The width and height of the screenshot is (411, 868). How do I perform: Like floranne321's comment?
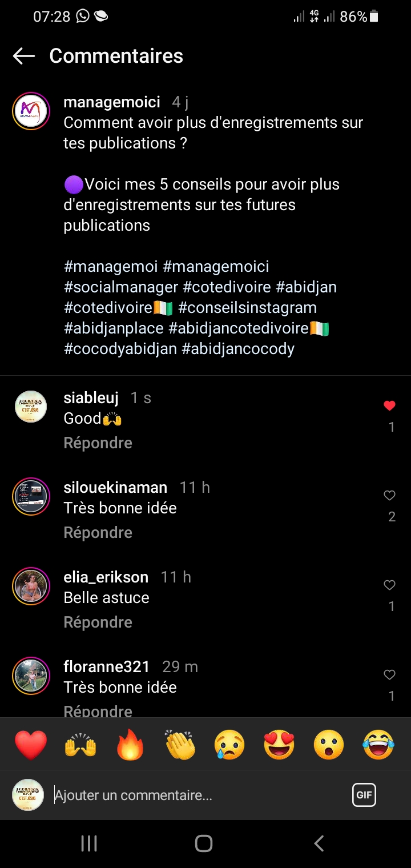coord(389,675)
